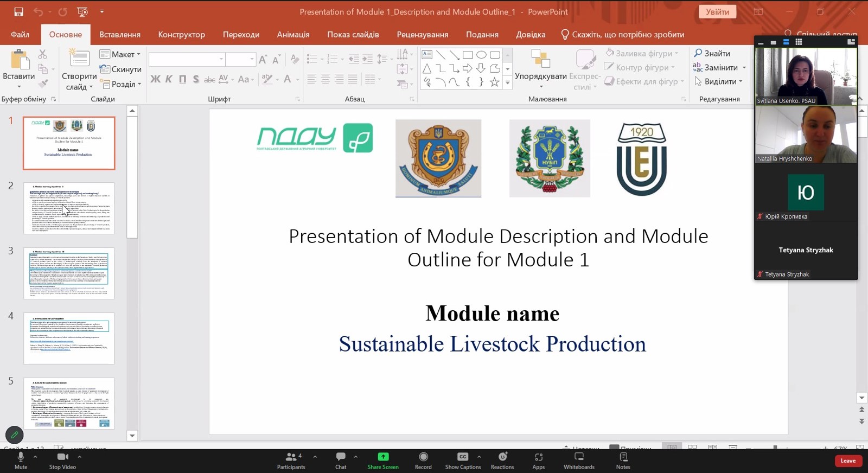Screen dimensions: 868x473
Task: Open Виділити select dropdown
Action: coord(718,81)
